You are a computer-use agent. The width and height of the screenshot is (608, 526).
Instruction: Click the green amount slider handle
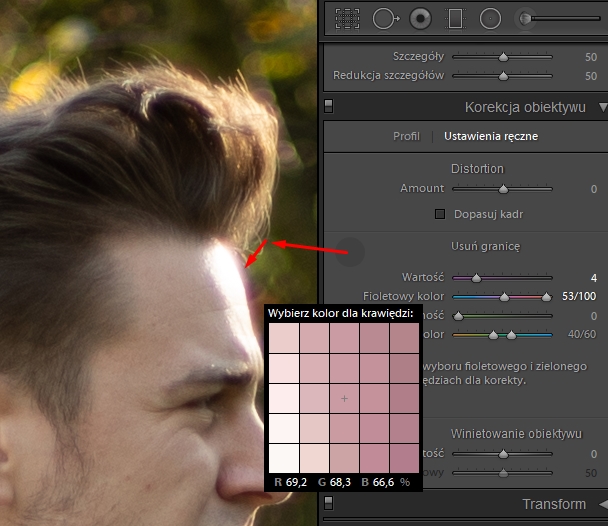tap(458, 316)
